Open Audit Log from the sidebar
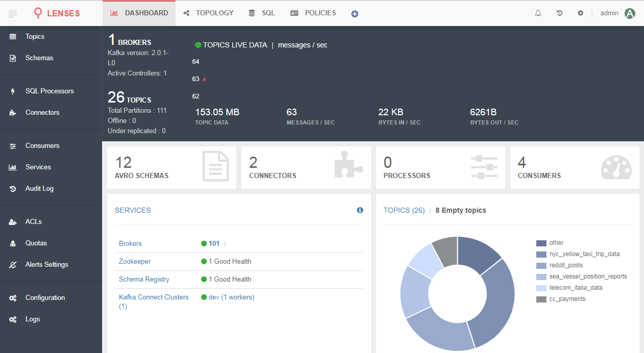644x353 pixels. pyautogui.click(x=39, y=188)
